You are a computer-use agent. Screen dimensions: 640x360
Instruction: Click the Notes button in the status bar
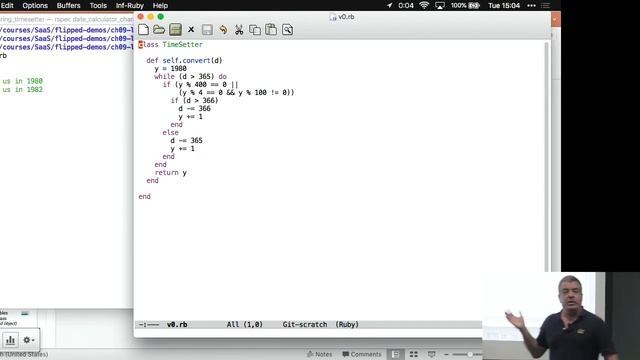coord(319,354)
